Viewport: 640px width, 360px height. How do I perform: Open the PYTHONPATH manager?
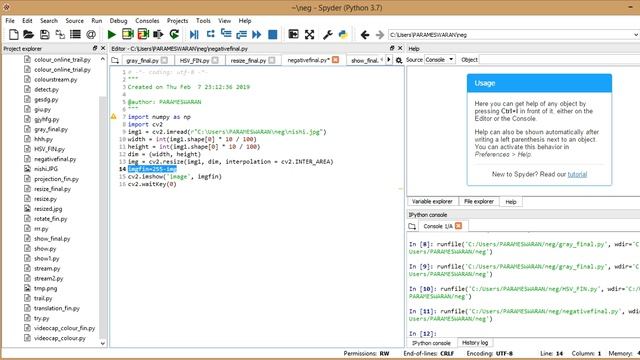pyautogui.click(x=343, y=35)
